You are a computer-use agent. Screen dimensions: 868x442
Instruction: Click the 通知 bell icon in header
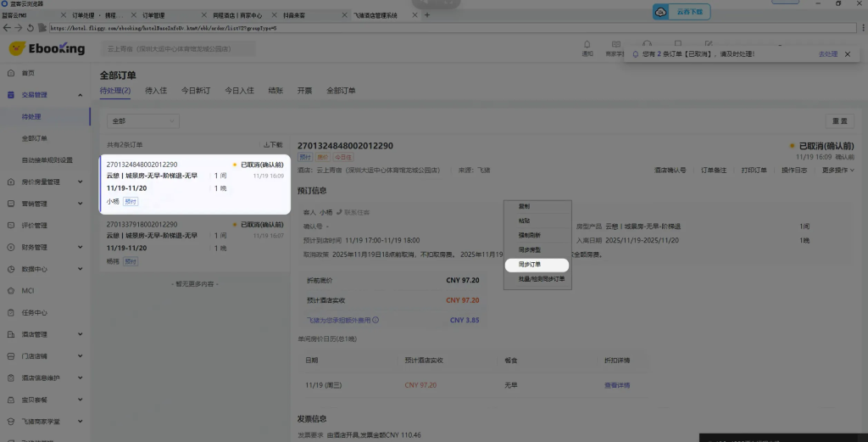(587, 45)
